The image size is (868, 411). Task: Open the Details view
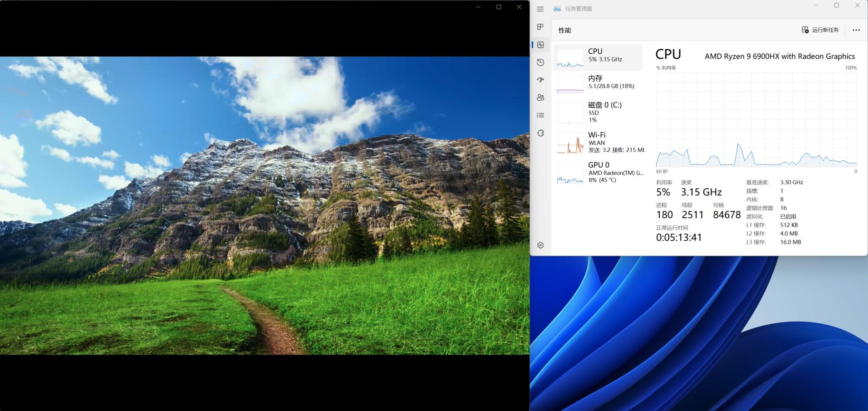(x=540, y=115)
